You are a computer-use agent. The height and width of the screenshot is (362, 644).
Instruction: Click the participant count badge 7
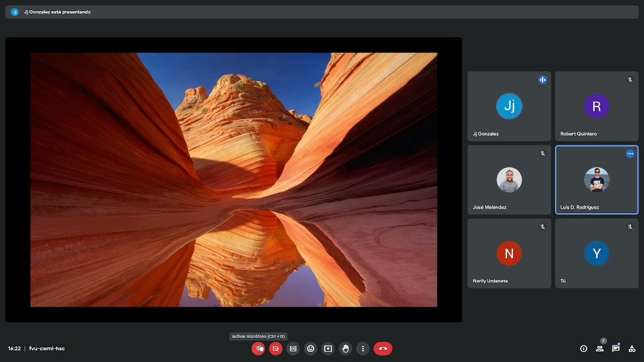click(603, 341)
